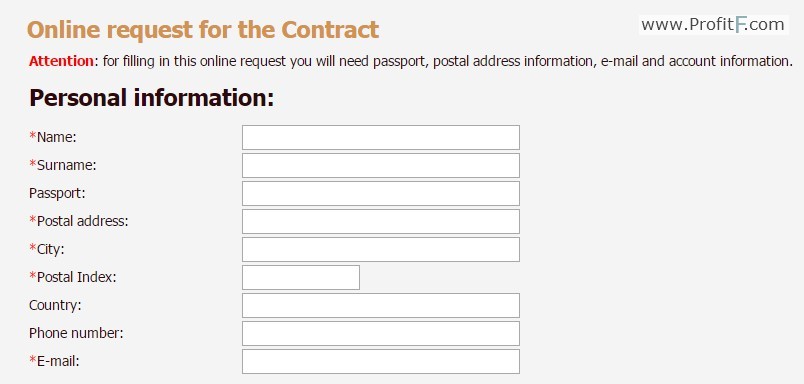
Task: Select the Passport input field
Action: (x=380, y=193)
